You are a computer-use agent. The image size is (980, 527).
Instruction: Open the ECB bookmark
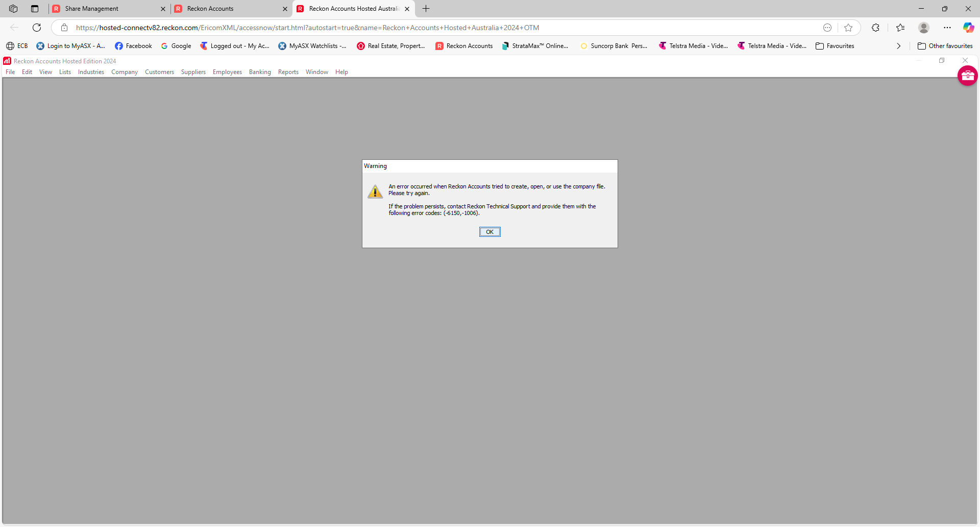point(17,46)
